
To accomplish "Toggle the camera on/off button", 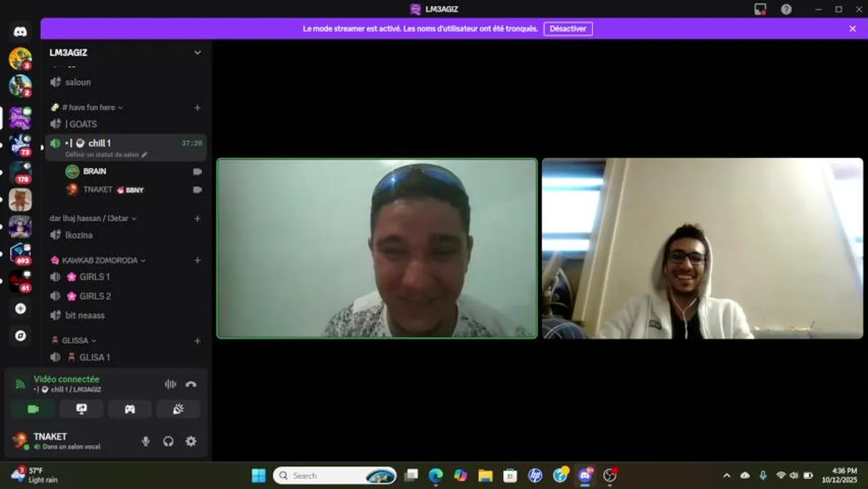I will point(33,409).
